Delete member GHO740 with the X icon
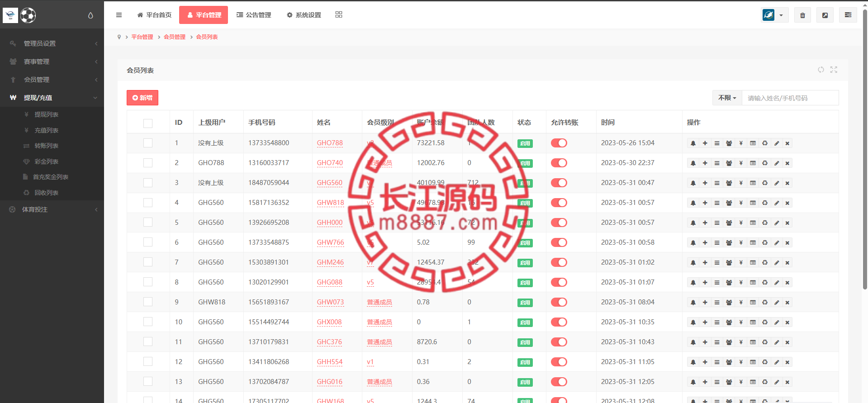868x403 pixels. (787, 163)
